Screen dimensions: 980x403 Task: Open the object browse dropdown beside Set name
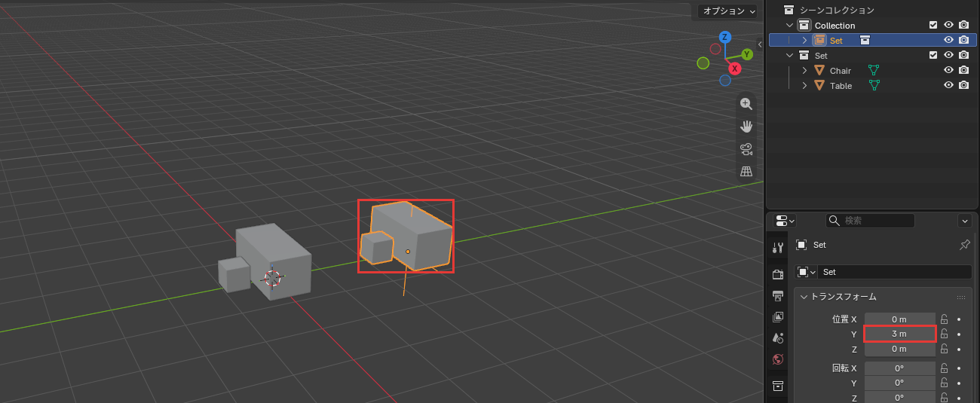807,272
